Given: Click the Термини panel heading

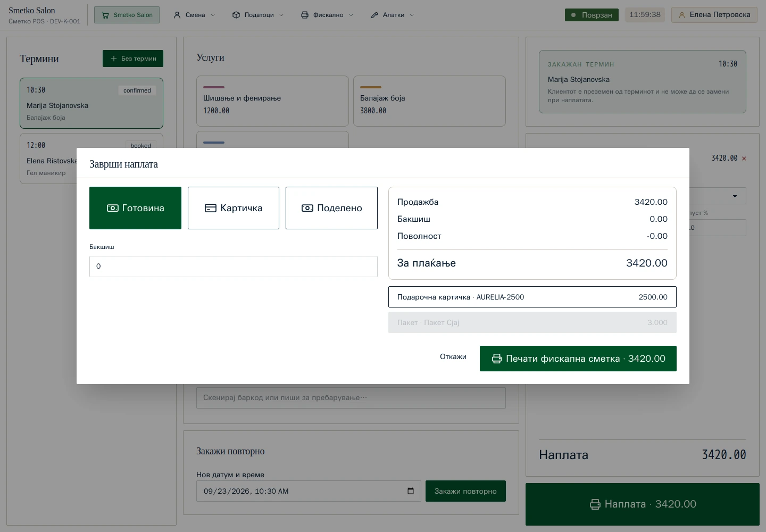Looking at the screenshot, I should [x=39, y=59].
